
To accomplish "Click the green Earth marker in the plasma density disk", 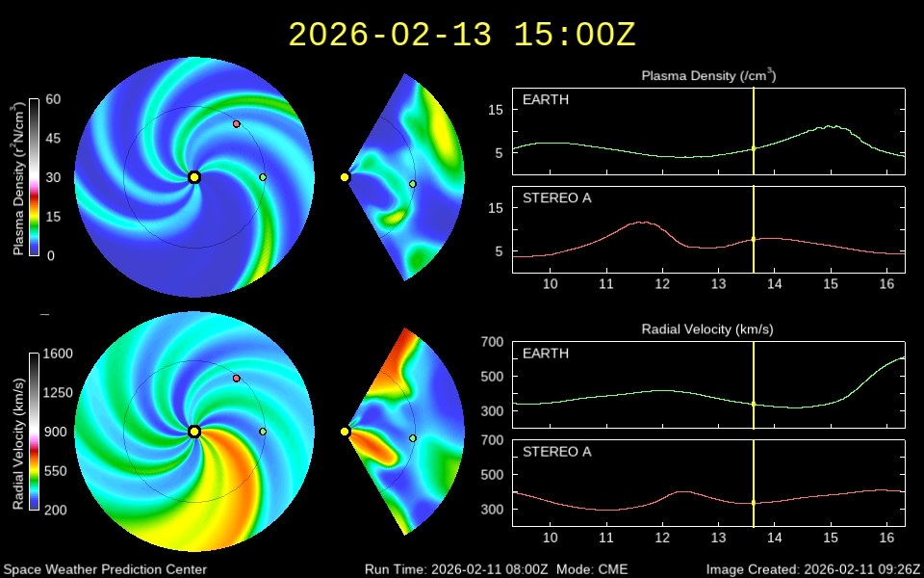I will pos(263,177).
